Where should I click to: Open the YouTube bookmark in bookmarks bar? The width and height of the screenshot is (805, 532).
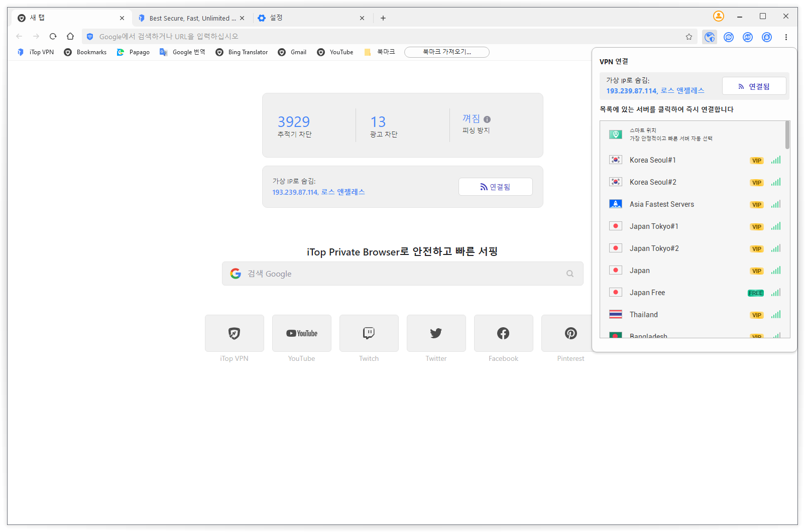click(335, 52)
